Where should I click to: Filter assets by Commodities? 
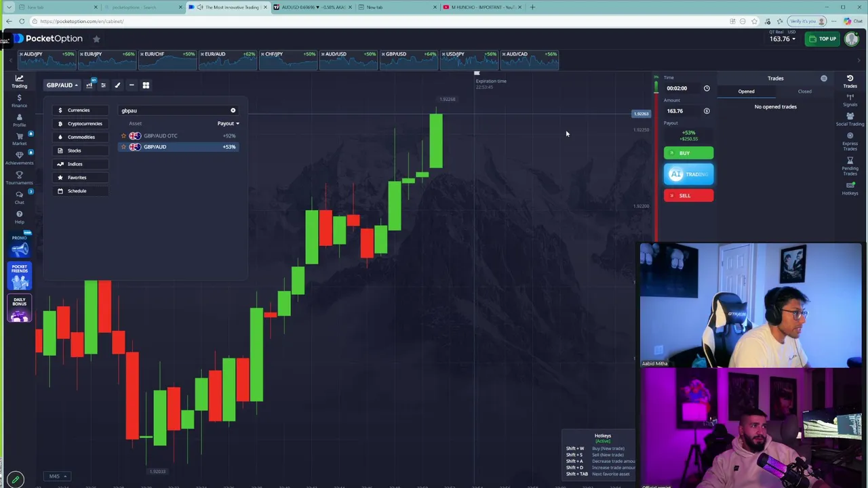81,137
